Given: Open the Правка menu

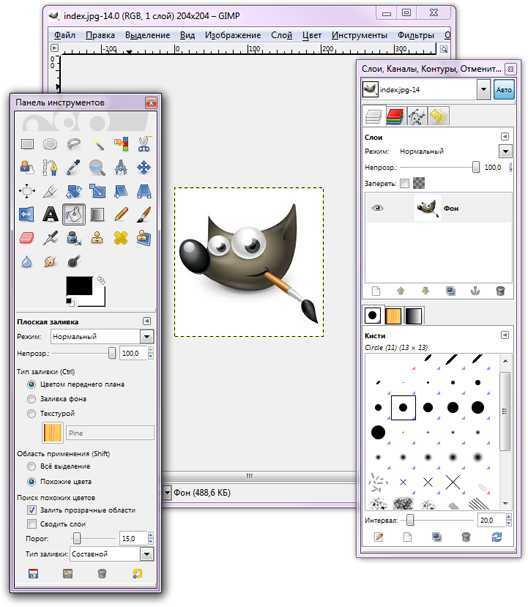Looking at the screenshot, I should [100, 35].
